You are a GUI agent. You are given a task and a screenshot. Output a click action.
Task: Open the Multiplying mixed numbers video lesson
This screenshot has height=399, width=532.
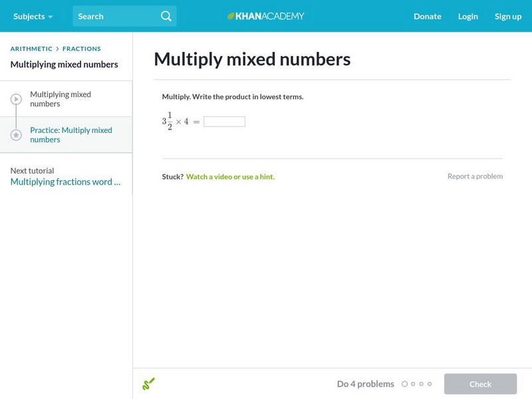point(61,99)
